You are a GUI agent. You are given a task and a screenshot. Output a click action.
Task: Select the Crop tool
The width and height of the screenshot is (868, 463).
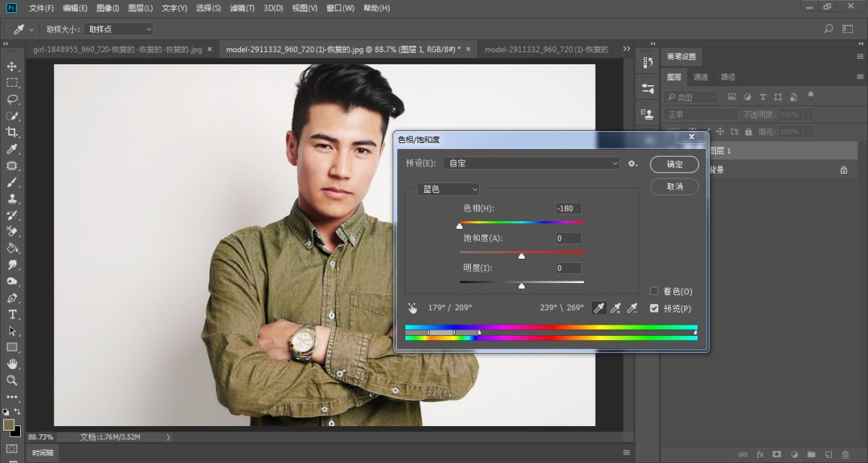pos(12,133)
